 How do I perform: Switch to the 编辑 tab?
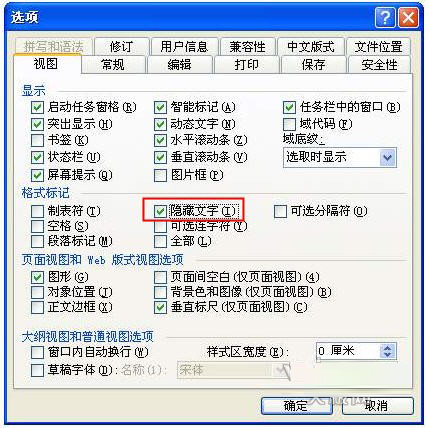pyautogui.click(x=180, y=64)
